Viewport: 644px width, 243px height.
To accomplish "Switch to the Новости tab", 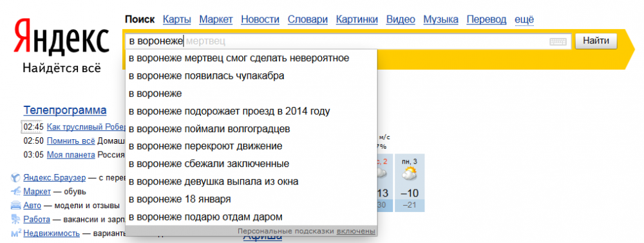I will pyautogui.click(x=260, y=19).
